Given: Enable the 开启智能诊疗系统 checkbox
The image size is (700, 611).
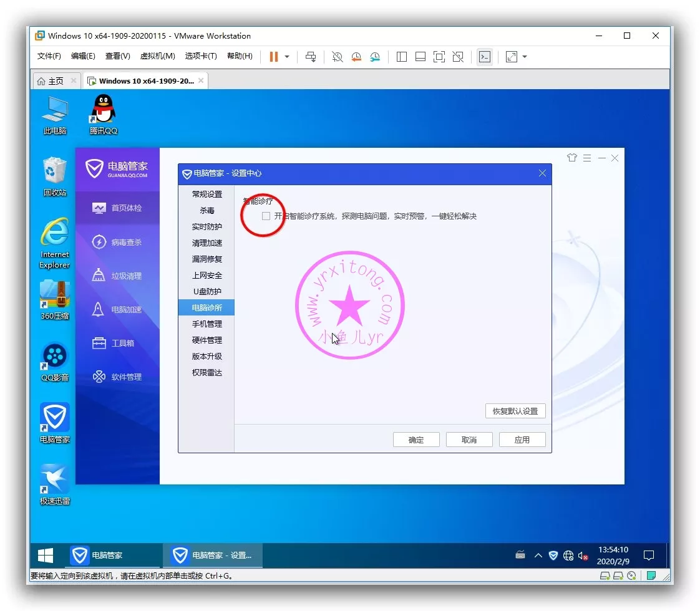Looking at the screenshot, I should point(266,216).
